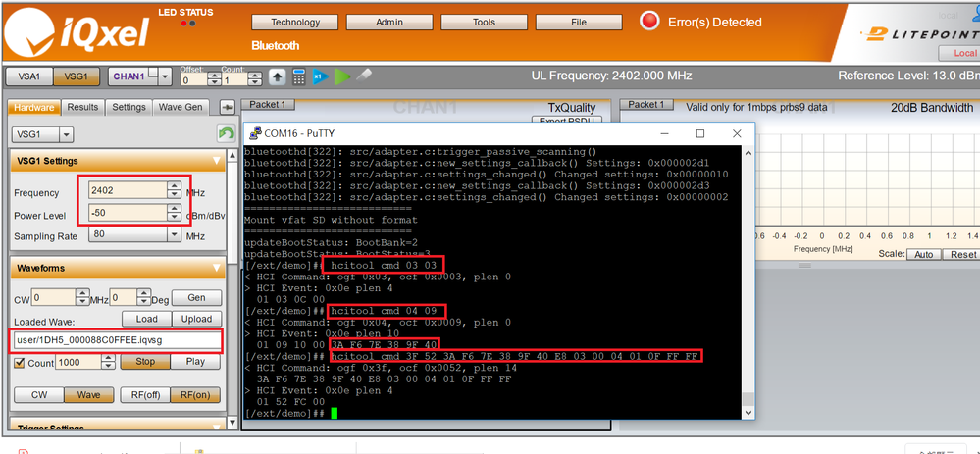This screenshot has height=454, width=980.
Task: Click the Offset input field
Action: (x=193, y=80)
